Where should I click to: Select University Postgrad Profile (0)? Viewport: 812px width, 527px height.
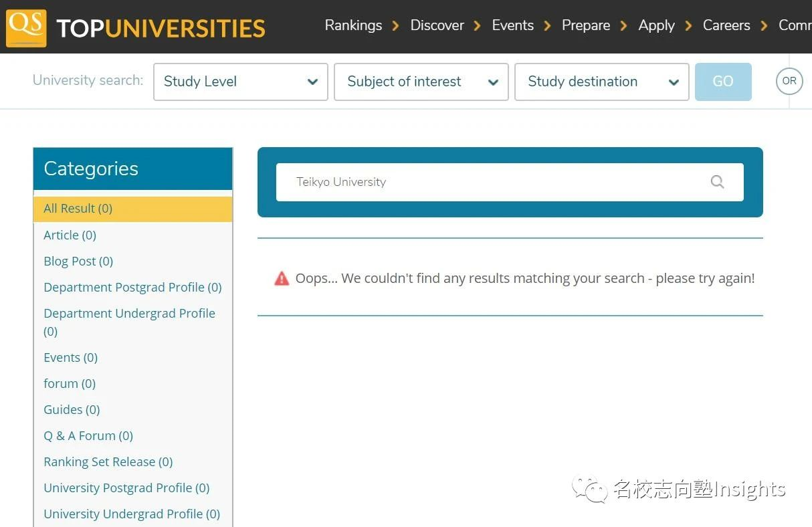click(x=126, y=488)
